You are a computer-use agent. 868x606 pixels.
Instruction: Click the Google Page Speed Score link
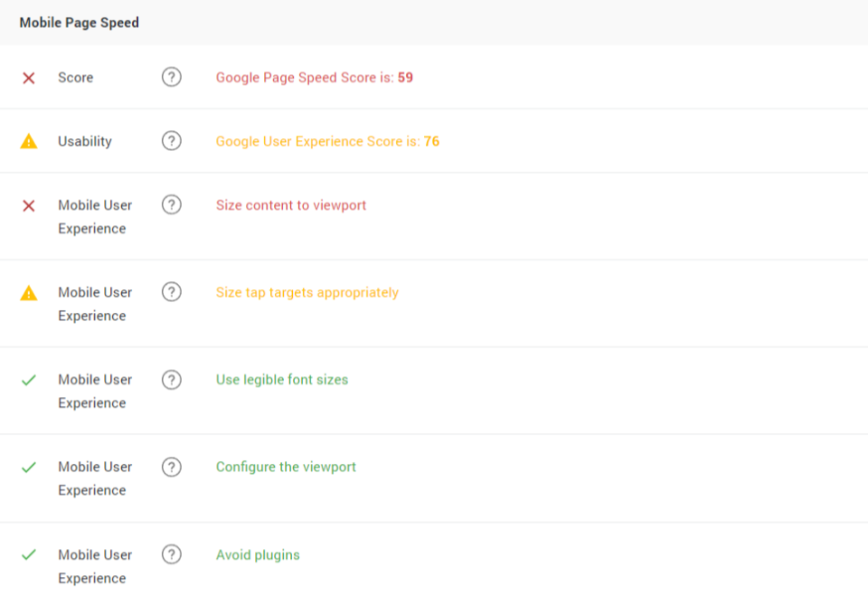314,78
